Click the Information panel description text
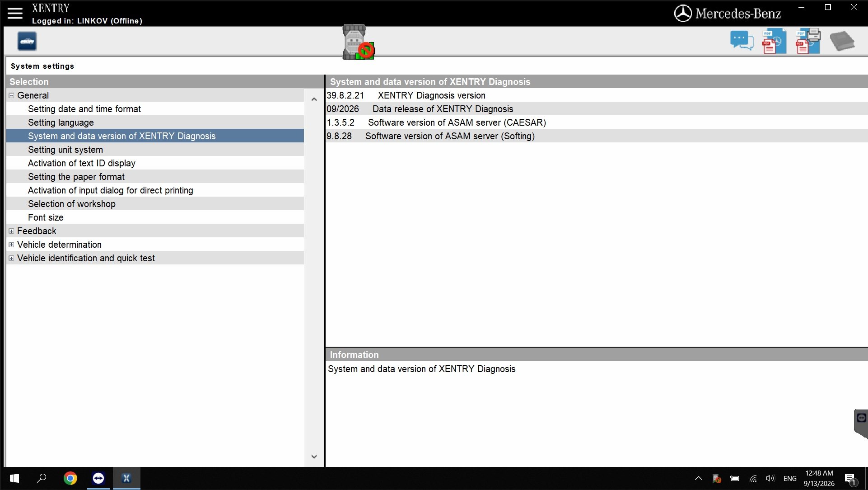Screen dimensions: 868x490 click(x=421, y=369)
